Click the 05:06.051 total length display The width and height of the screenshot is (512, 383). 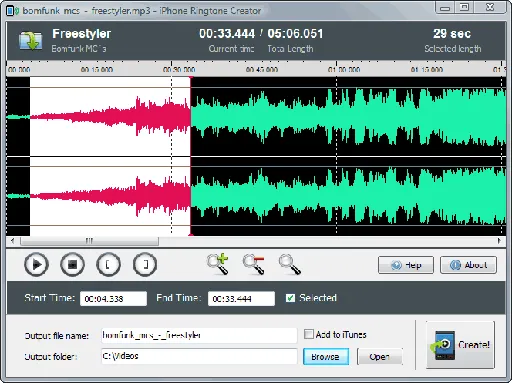click(x=295, y=34)
